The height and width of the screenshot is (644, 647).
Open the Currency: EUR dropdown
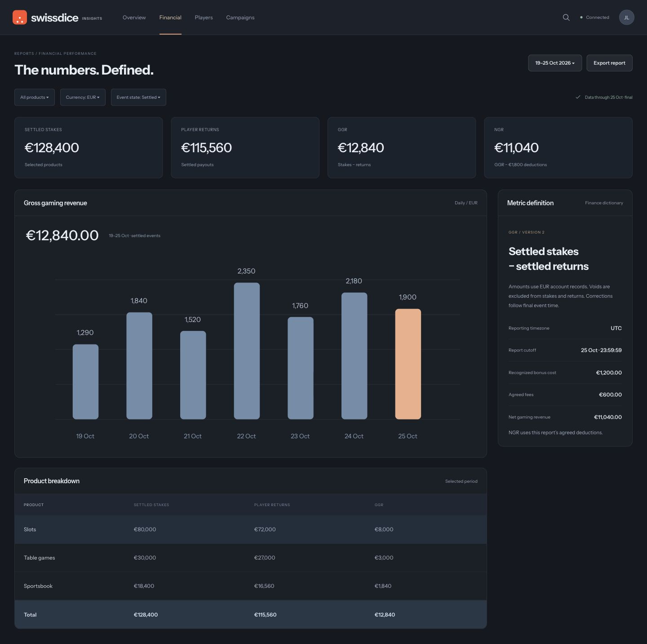coord(83,97)
